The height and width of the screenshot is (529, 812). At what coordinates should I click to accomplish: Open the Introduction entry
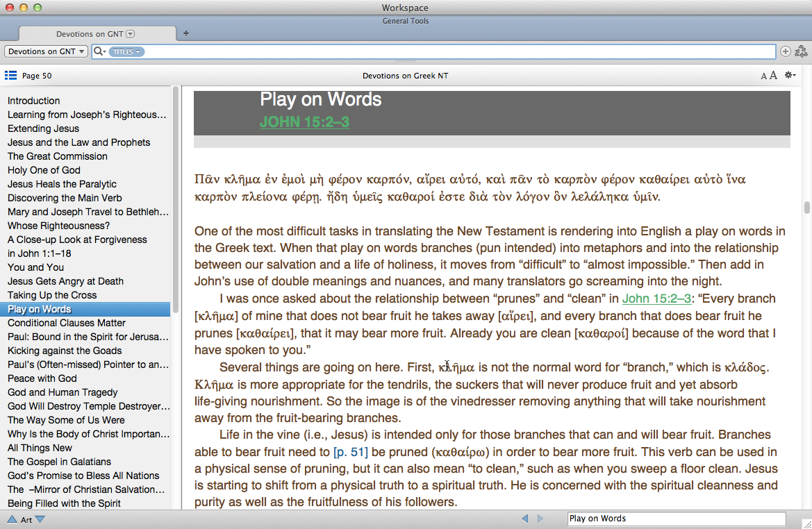click(x=33, y=101)
